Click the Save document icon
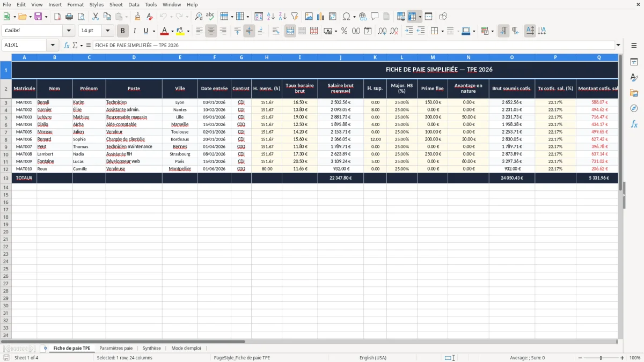 [x=38, y=17]
